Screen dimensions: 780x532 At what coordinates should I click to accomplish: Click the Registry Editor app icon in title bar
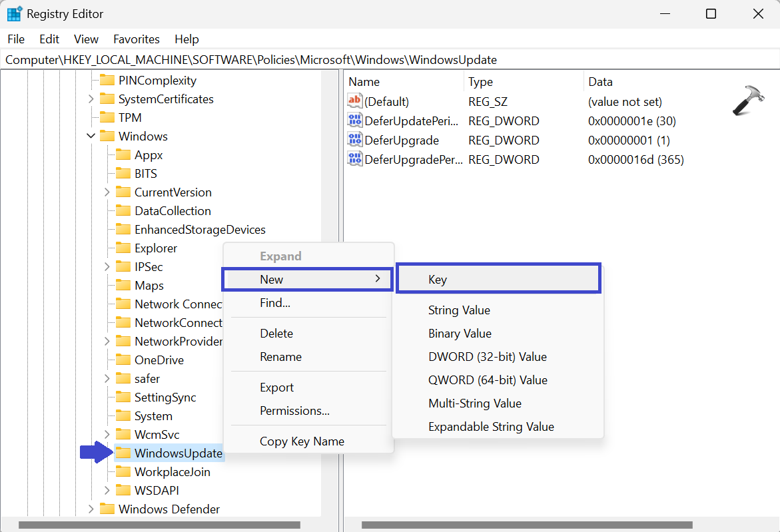click(14, 13)
